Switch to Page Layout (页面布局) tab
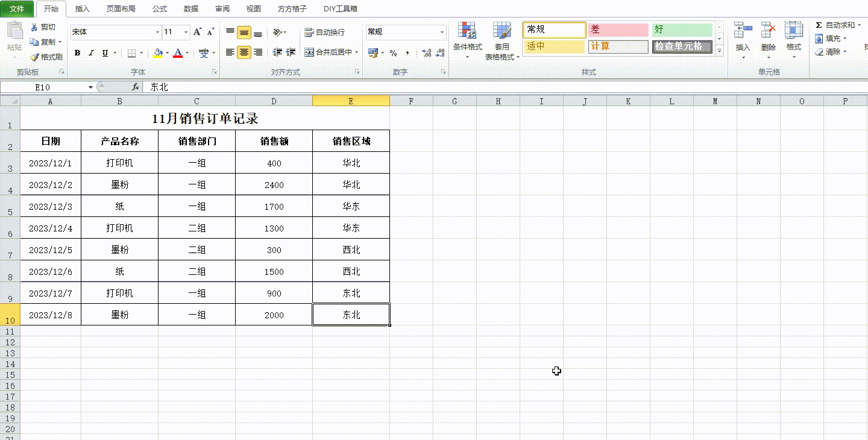 tap(121, 9)
